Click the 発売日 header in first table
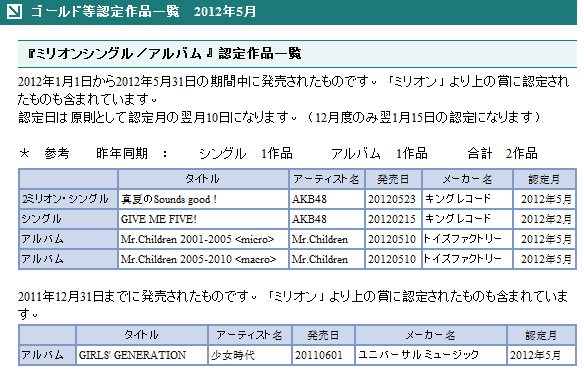 pyautogui.click(x=393, y=179)
